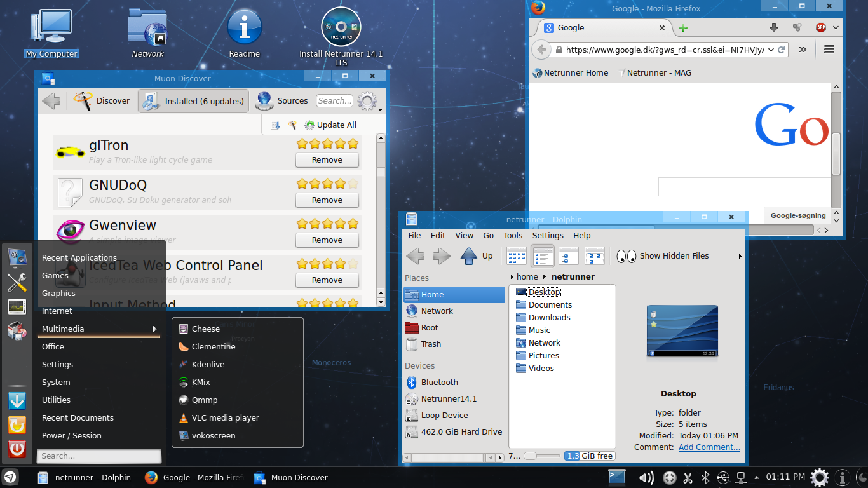Focus the Muon Discover search box
This screenshot has height=488, width=868.
pos(334,100)
